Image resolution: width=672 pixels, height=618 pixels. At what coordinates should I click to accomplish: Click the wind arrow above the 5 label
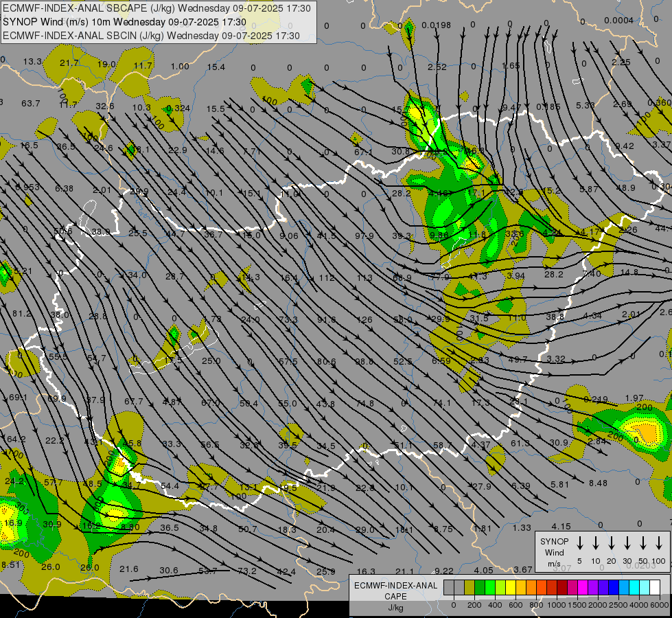tap(579, 543)
